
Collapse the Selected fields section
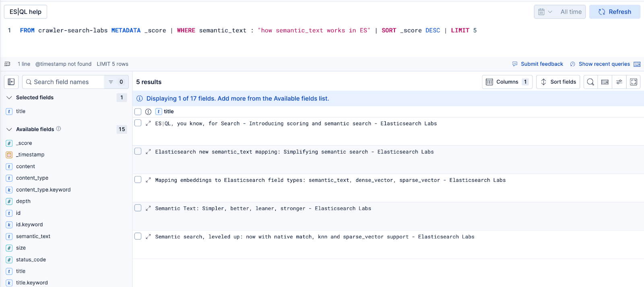click(9, 98)
